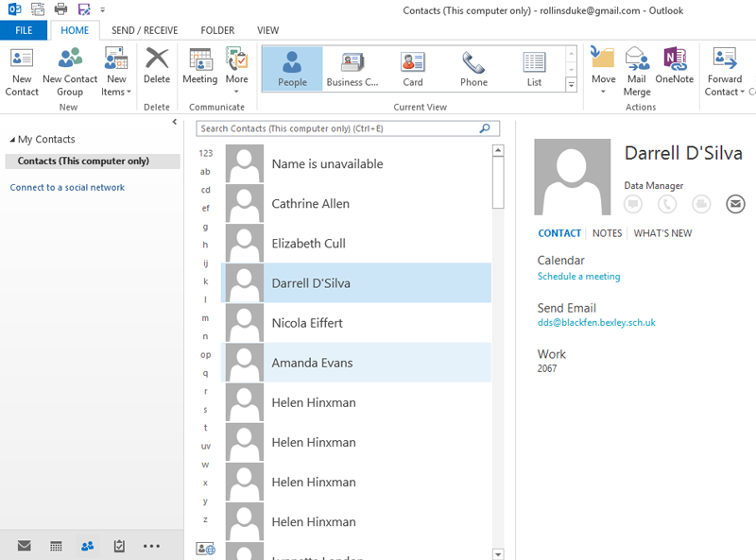Start a Meeting with contact
Image resolution: width=756 pixels, height=560 pixels.
[200, 66]
